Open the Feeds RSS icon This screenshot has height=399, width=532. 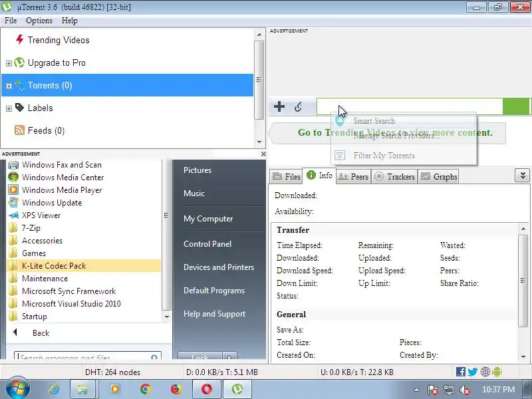(x=19, y=130)
